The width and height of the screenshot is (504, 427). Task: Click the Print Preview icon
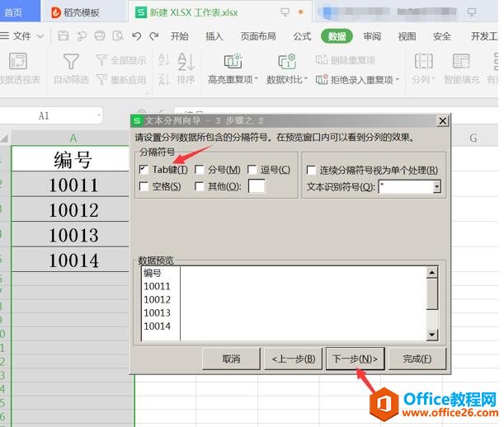click(x=118, y=35)
